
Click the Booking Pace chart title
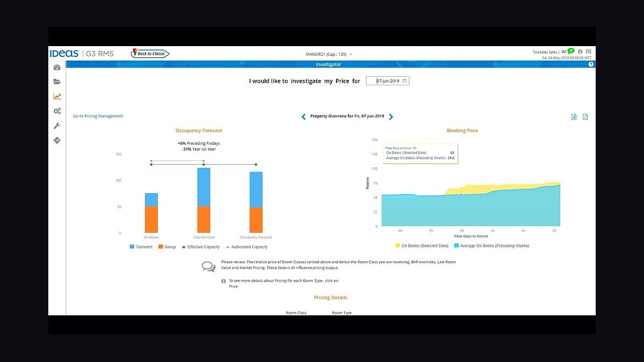click(462, 130)
